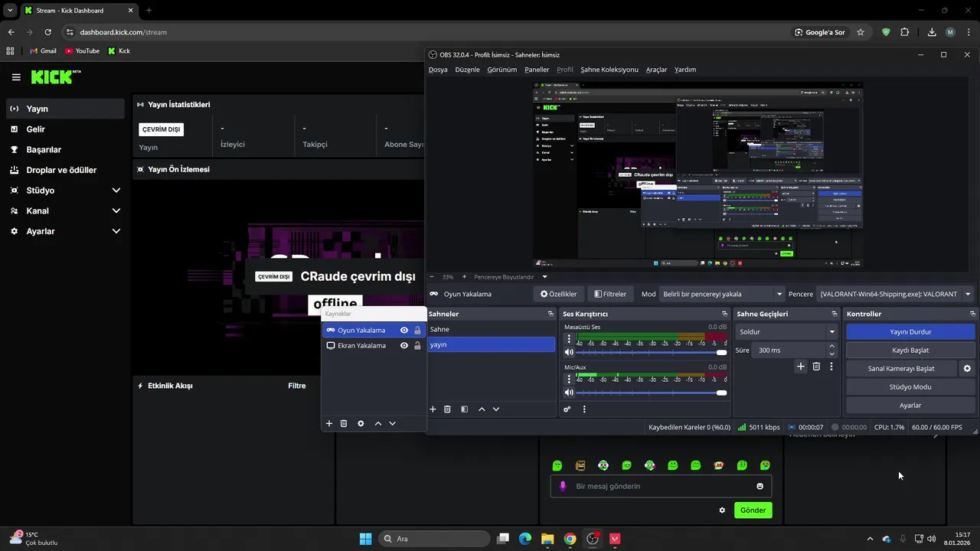
Task: Expand Ayarlar section in Kick sidebar
Action: point(116,231)
